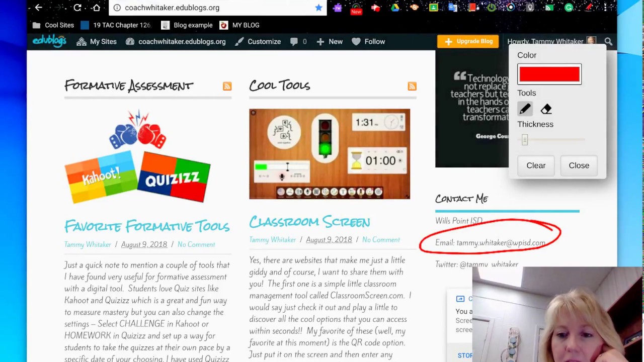This screenshot has height=362, width=644.
Task: Click the Formative Assessment section heading
Action: [129, 86]
